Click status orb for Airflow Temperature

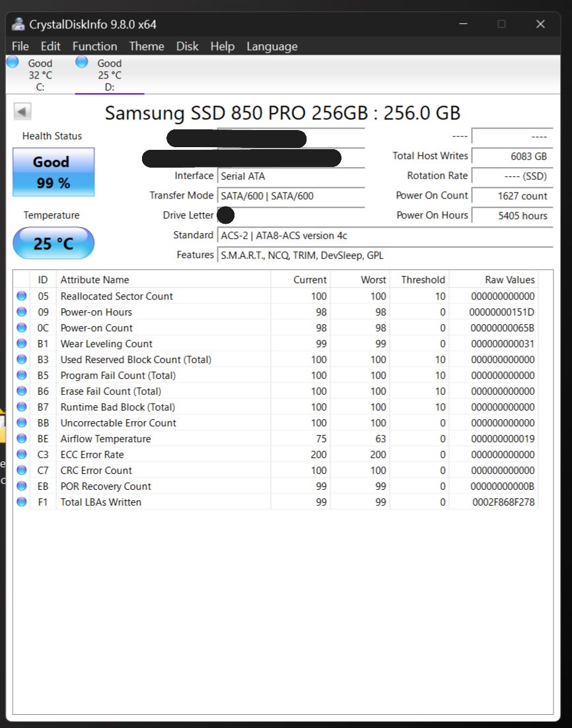(x=21, y=438)
